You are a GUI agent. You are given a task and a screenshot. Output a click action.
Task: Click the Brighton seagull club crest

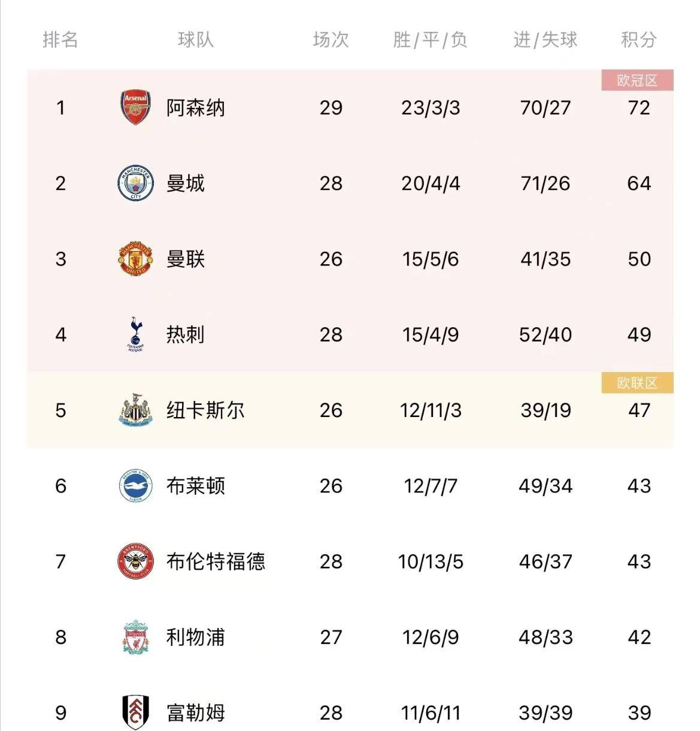(136, 486)
